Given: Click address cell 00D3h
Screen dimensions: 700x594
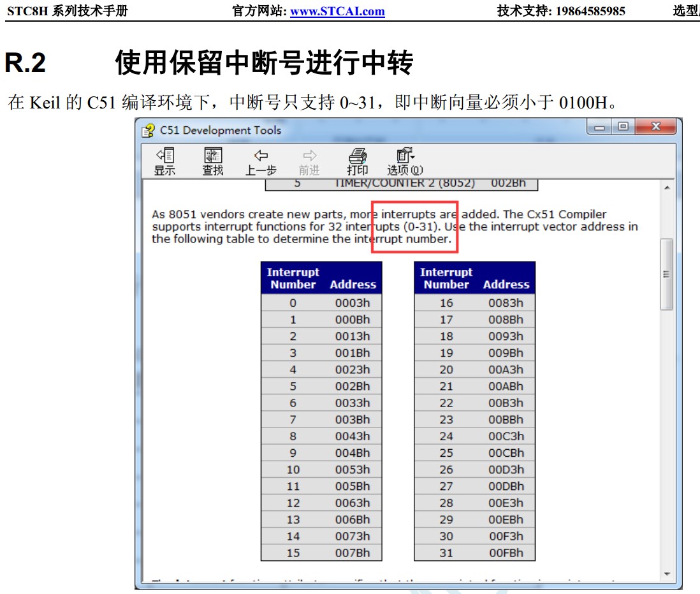Looking at the screenshot, I should [506, 470].
